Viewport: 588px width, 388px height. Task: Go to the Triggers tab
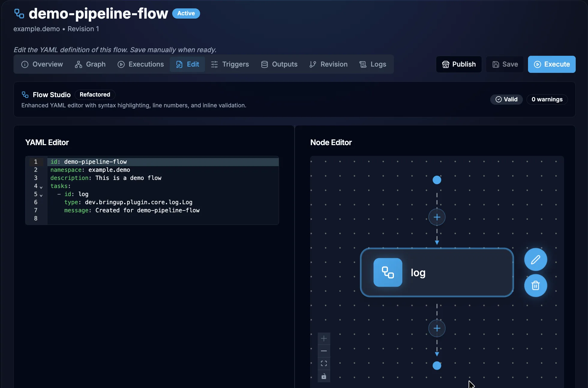(x=230, y=64)
